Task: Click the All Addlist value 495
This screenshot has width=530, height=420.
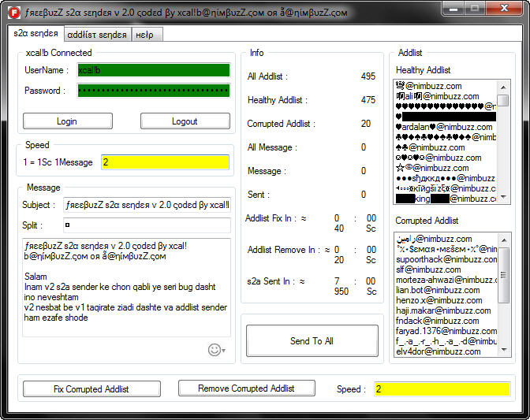Action: tap(368, 76)
